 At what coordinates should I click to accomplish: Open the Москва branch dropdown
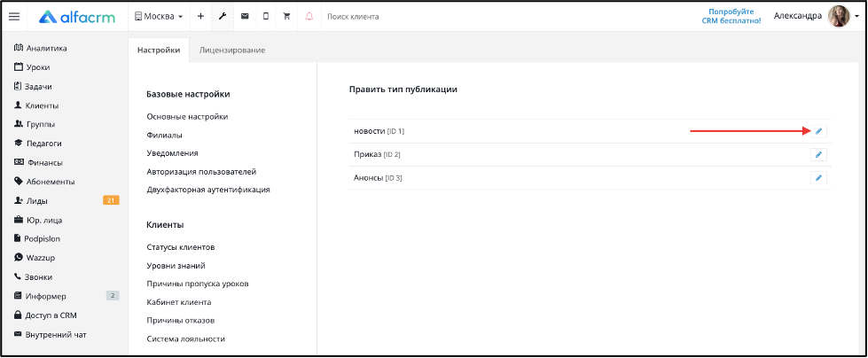(x=159, y=17)
